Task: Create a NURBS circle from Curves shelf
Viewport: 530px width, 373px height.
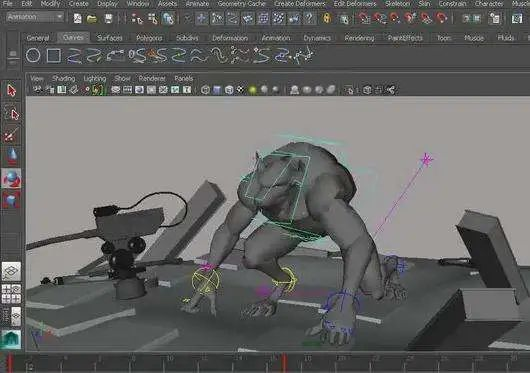Action: pos(33,55)
